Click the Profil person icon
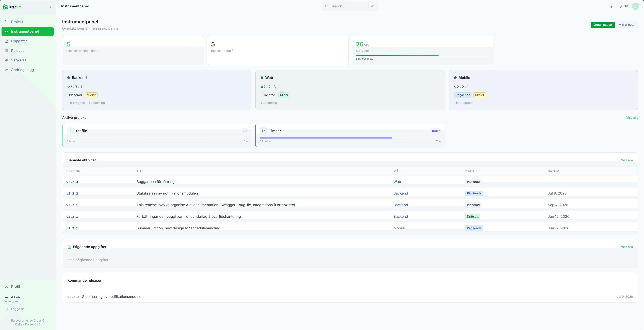Screen dimensions: 644x330 7,287
